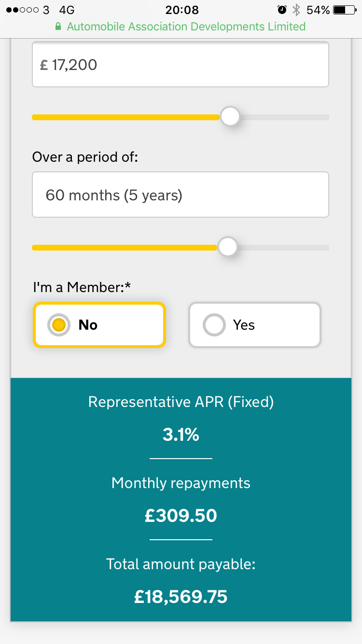
Task: Tap the battery indicator icon
Action: pyautogui.click(x=344, y=10)
